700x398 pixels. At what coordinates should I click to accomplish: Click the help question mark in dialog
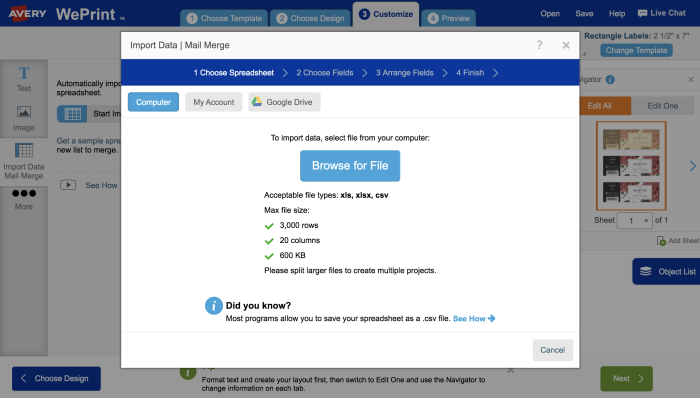coord(539,45)
